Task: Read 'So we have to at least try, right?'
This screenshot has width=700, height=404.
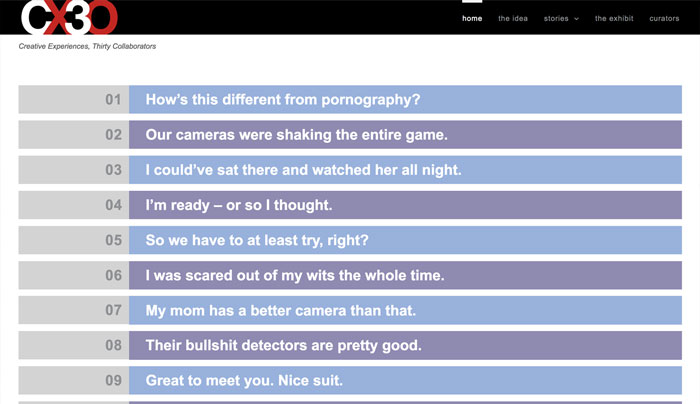Action: [x=405, y=240]
